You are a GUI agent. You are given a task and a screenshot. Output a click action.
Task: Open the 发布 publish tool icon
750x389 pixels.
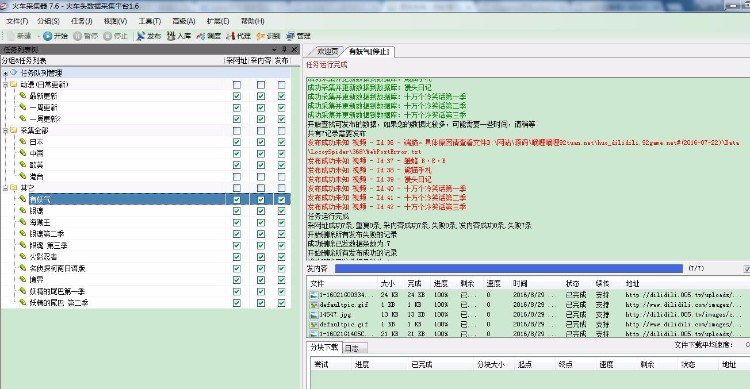pos(141,36)
